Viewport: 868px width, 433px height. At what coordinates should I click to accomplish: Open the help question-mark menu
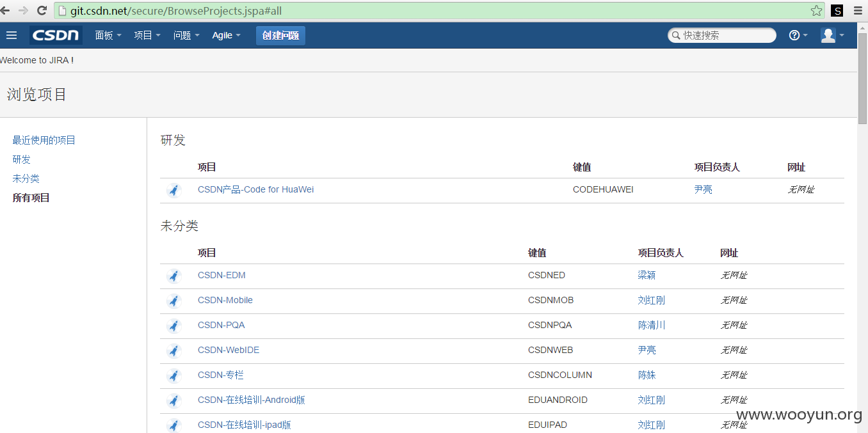point(798,35)
